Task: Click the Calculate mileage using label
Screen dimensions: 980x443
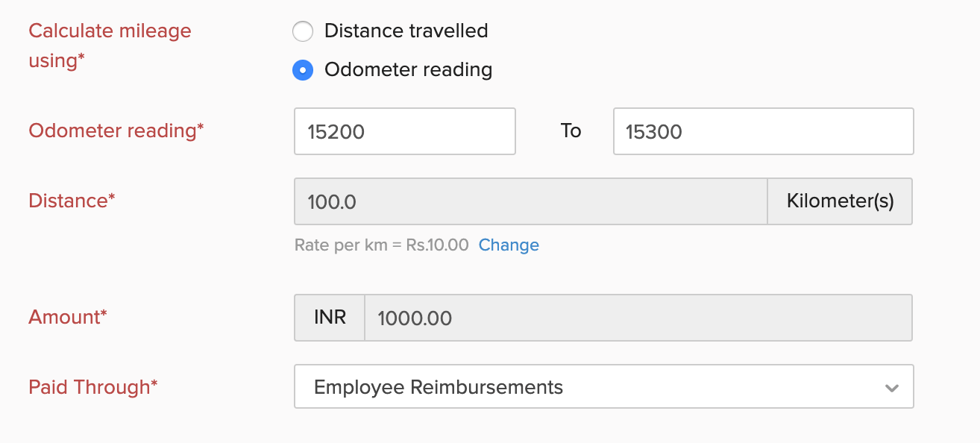Action: click(x=109, y=45)
